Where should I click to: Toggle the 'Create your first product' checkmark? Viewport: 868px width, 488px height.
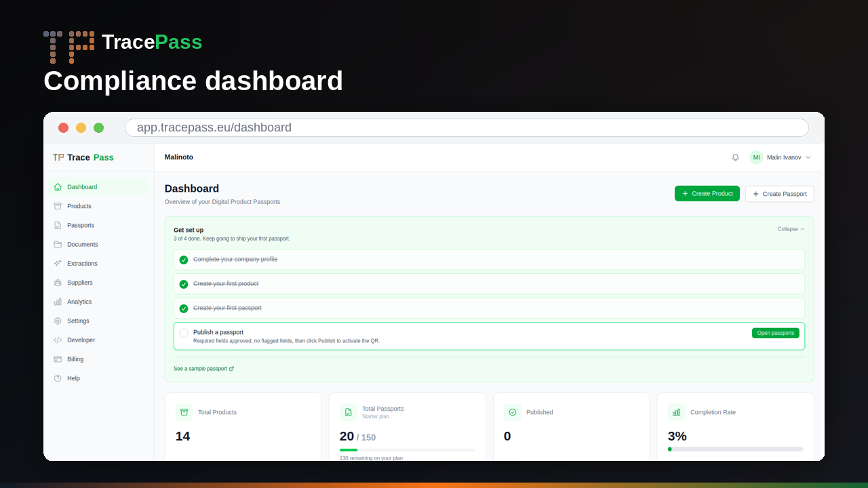coord(183,284)
